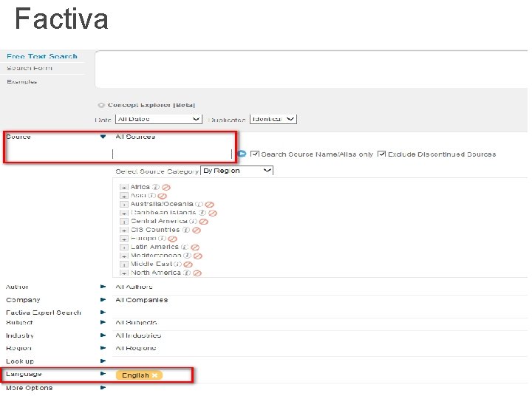Screen dimensions: 532x399
Task: Expand the Region section arrow
Action: (x=103, y=348)
